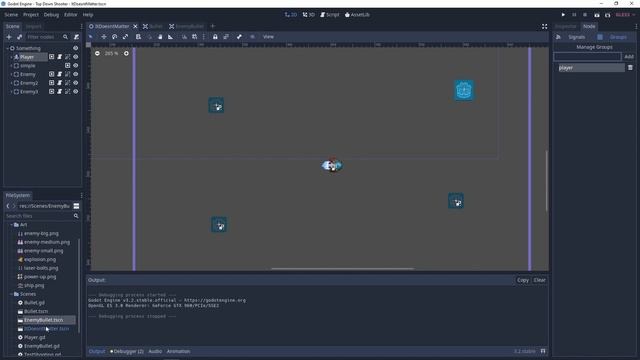Switch to the Inspector tab
This screenshot has height=360, width=640.
pyautogui.click(x=565, y=26)
